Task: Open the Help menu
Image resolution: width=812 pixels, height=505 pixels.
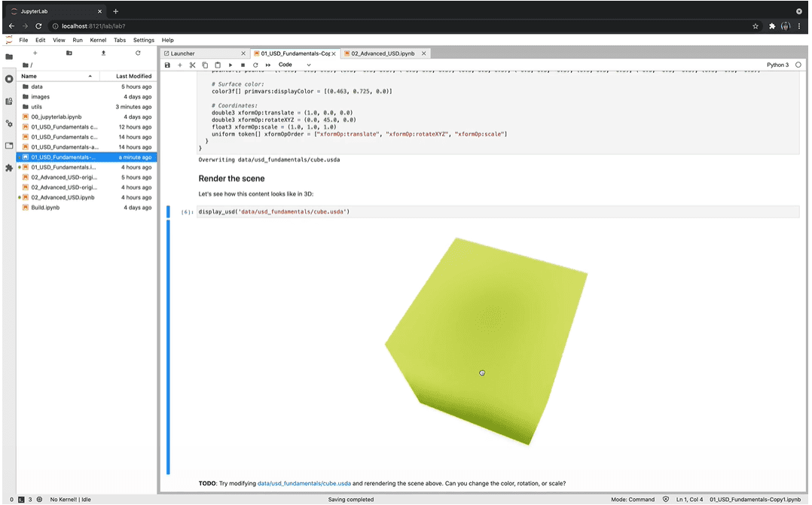Action: [167, 41]
